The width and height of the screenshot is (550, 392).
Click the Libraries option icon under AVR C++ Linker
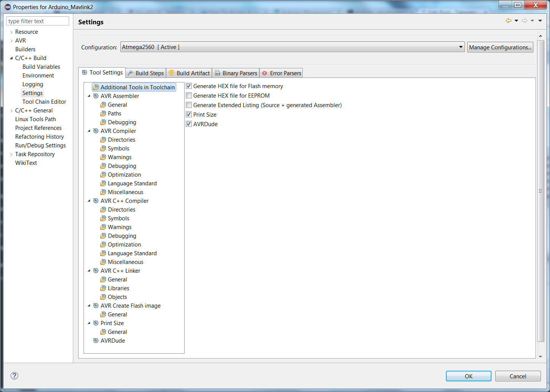tap(103, 288)
